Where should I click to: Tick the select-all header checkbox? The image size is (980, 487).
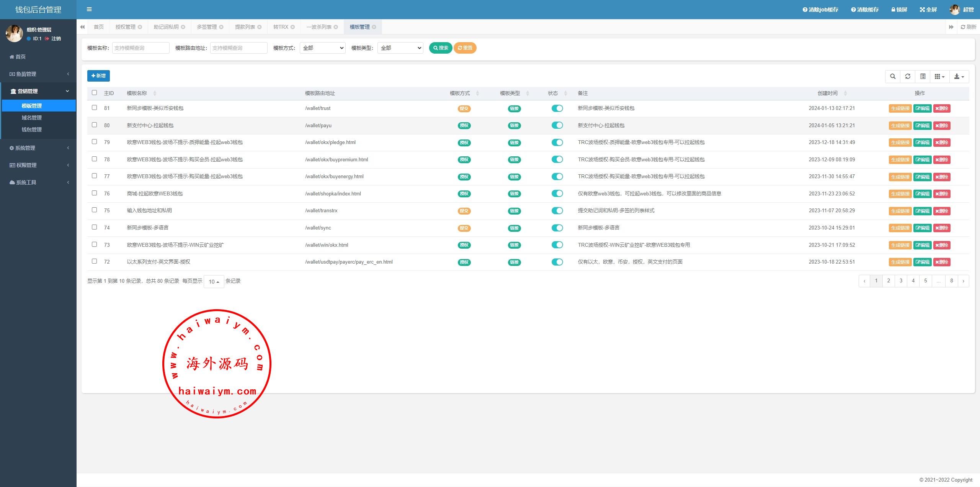pyautogui.click(x=95, y=93)
